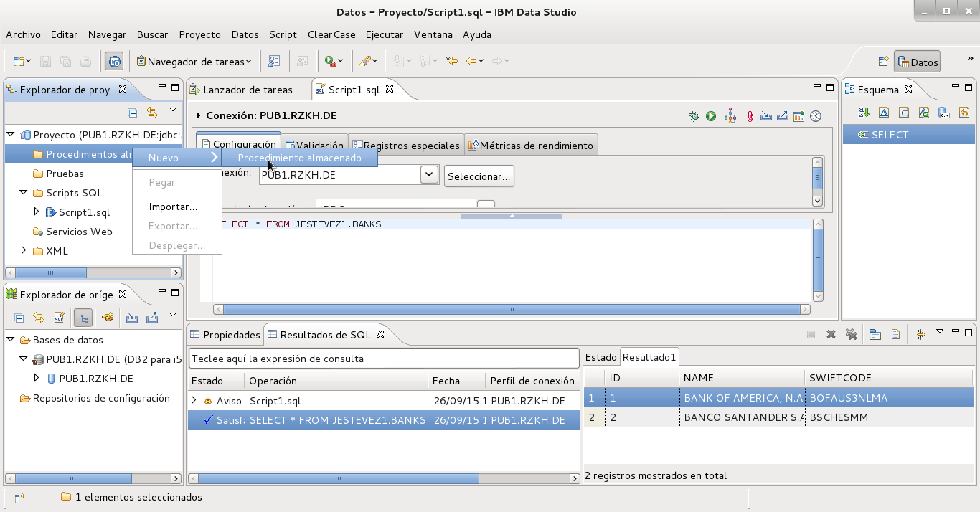
Task: Collapse the Bases de datos node
Action: tap(11, 340)
